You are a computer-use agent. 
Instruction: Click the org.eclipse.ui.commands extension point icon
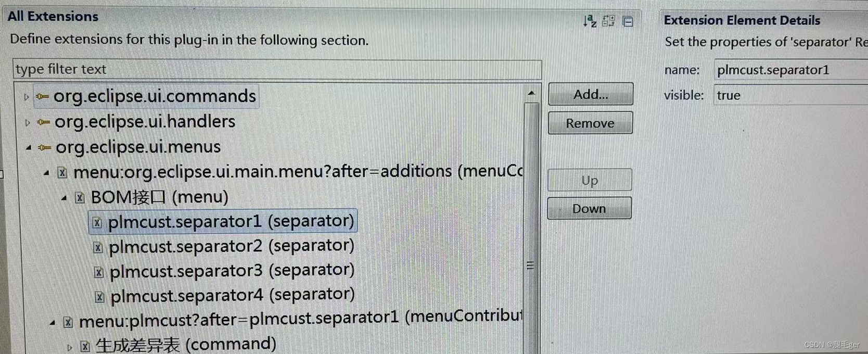43,97
